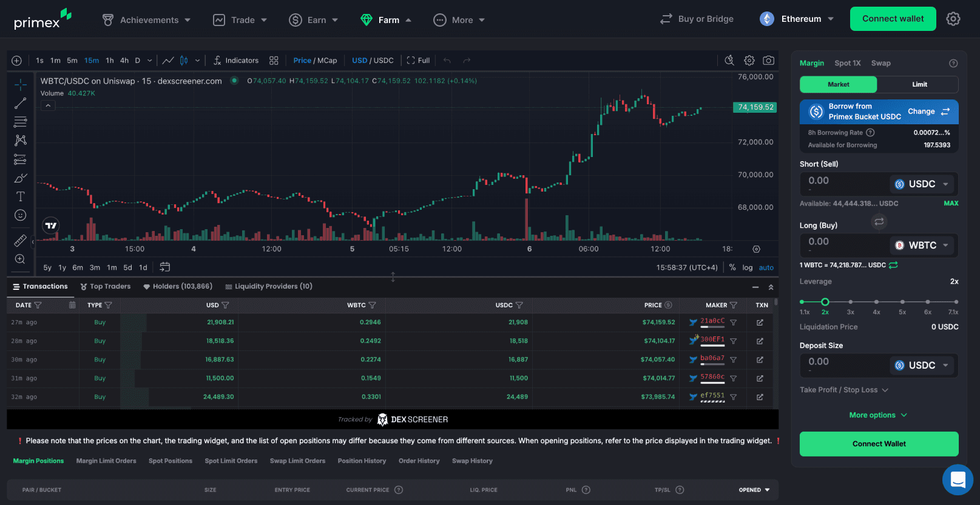Toggle Full screen chart view
The width and height of the screenshot is (980, 505).
(x=418, y=61)
